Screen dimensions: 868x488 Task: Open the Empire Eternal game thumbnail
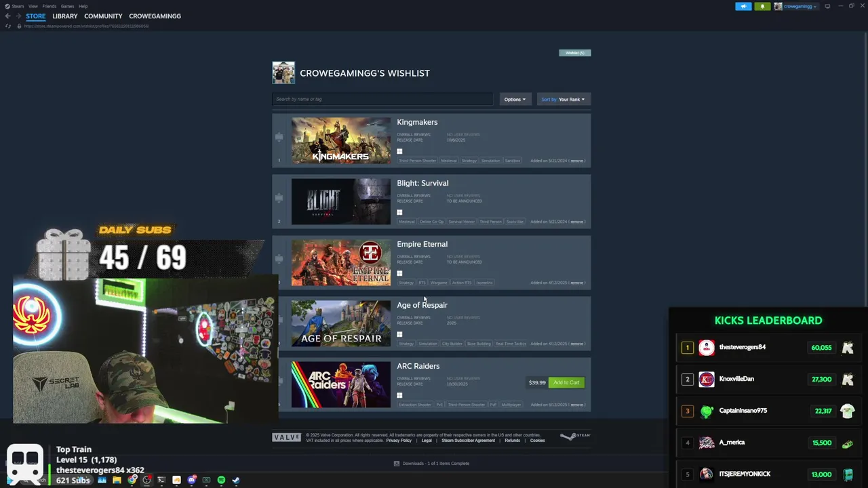(341, 262)
